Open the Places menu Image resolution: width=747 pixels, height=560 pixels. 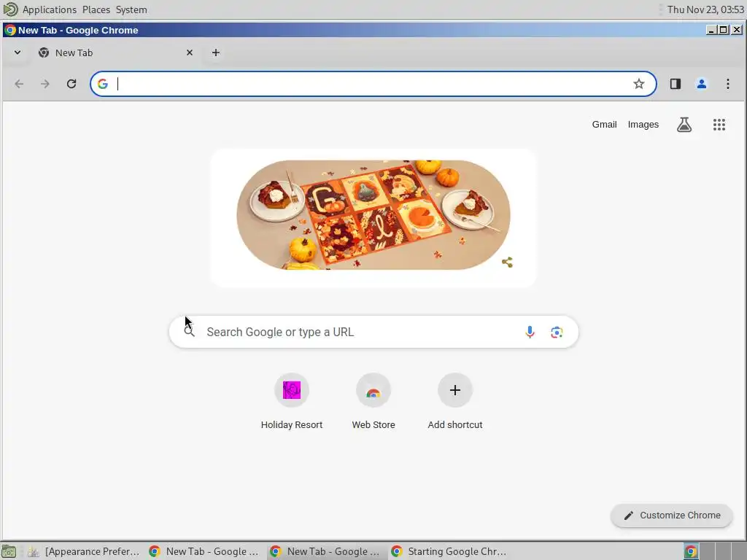pyautogui.click(x=96, y=9)
